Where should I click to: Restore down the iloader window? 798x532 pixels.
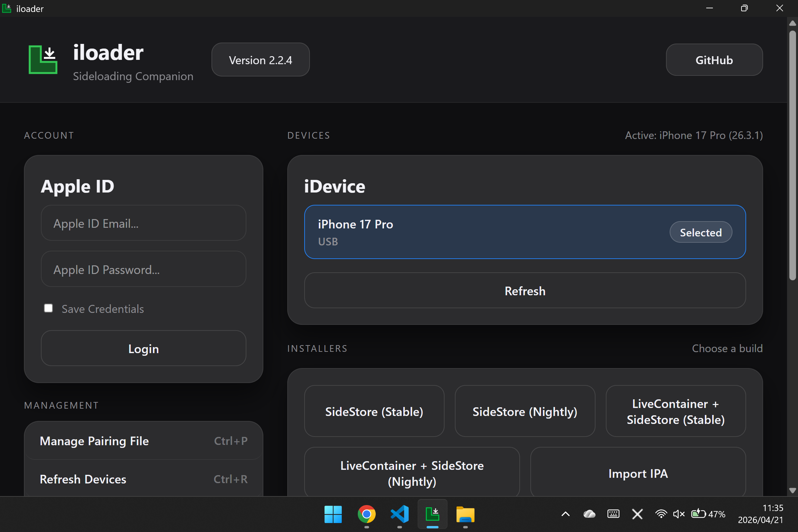(x=744, y=8)
